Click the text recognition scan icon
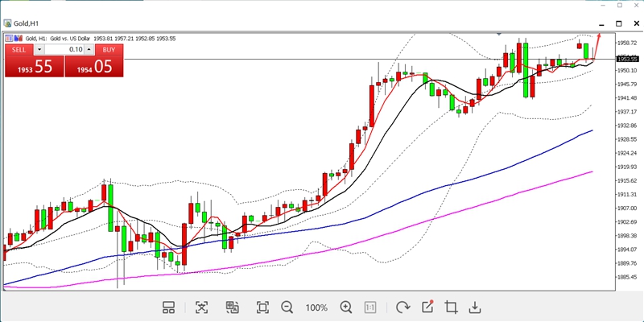 click(201, 307)
